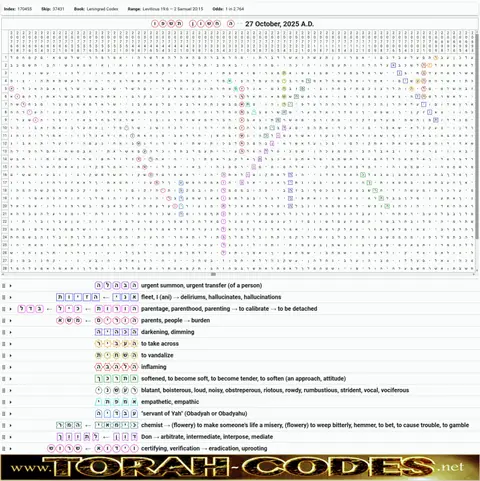Viewport: 480px width, 481px height.
Task: Click drag handle of 'fleet, I (ani)' row
Action: pos(4,297)
